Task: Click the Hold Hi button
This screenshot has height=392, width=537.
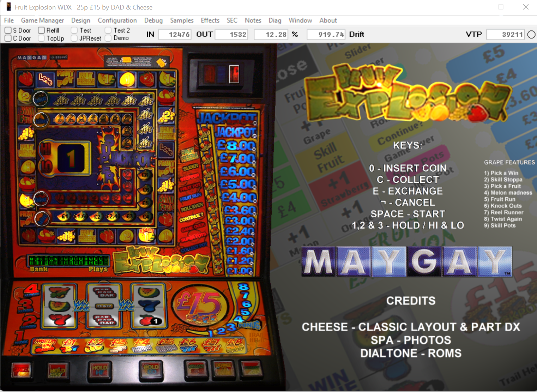Action: click(100, 372)
